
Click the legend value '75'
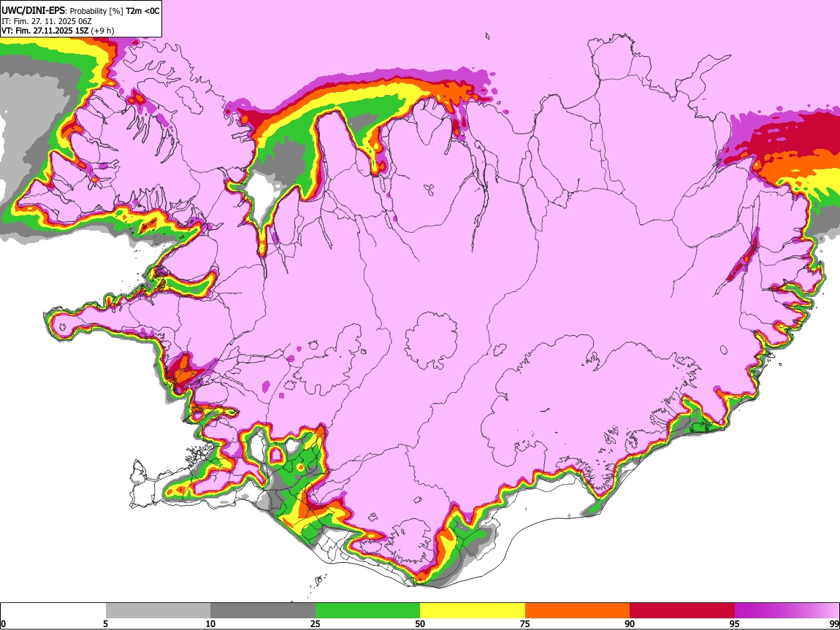pos(525,623)
